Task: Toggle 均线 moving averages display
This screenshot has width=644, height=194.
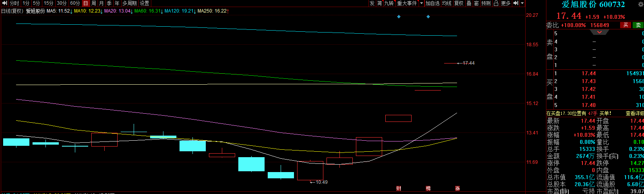Action: 447,3
